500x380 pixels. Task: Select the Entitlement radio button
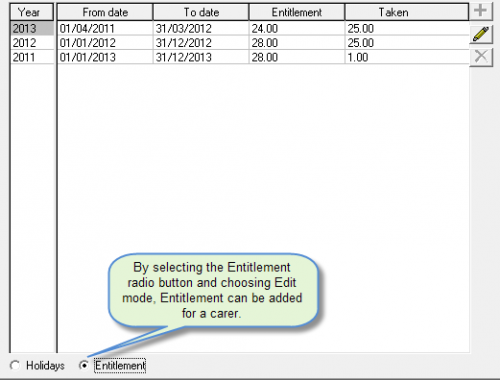pyautogui.click(x=84, y=366)
